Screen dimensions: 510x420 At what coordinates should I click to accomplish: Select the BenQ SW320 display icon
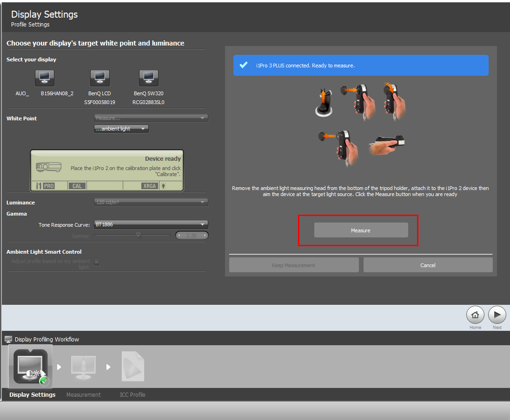[149, 78]
